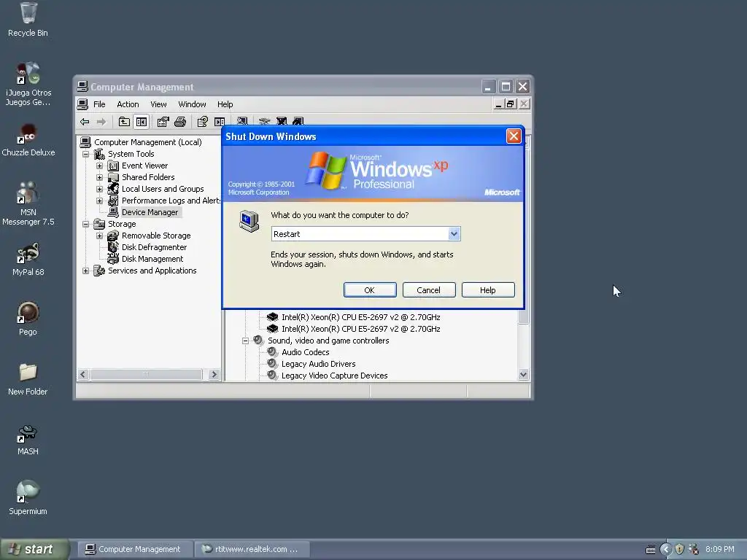Click console tree scrollbar right arrow

pos(214,375)
